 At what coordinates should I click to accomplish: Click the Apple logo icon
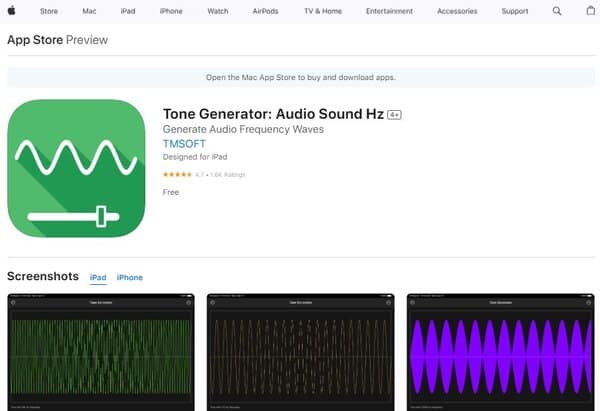pyautogui.click(x=11, y=11)
